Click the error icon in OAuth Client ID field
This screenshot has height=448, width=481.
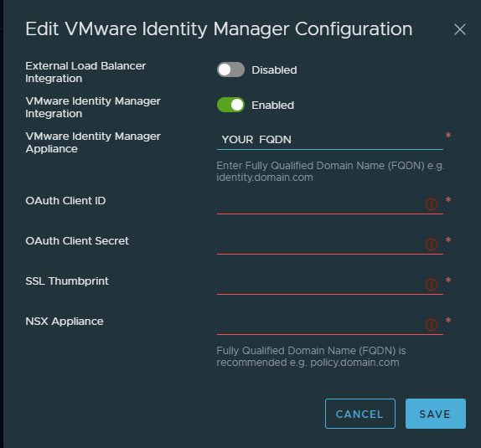[432, 204]
